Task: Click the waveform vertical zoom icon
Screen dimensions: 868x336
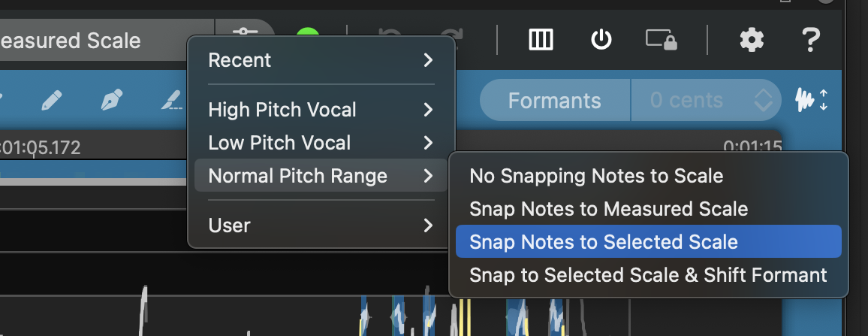Action: click(811, 100)
